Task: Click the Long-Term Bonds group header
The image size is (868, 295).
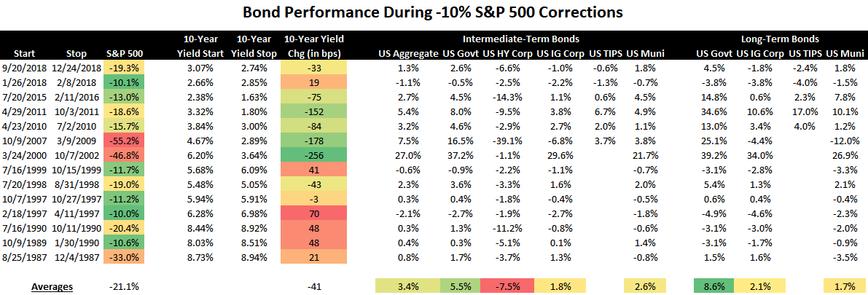Action: [x=779, y=39]
